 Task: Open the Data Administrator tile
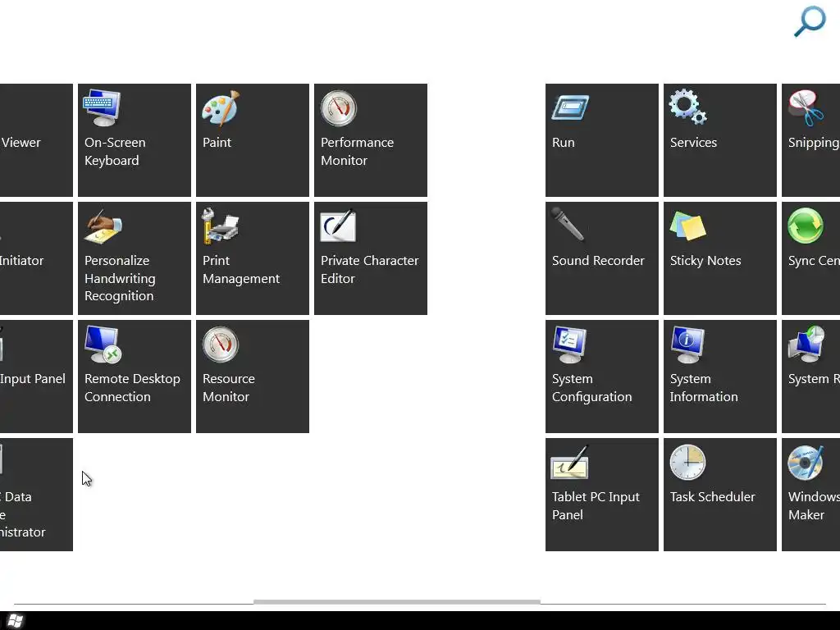[36, 495]
